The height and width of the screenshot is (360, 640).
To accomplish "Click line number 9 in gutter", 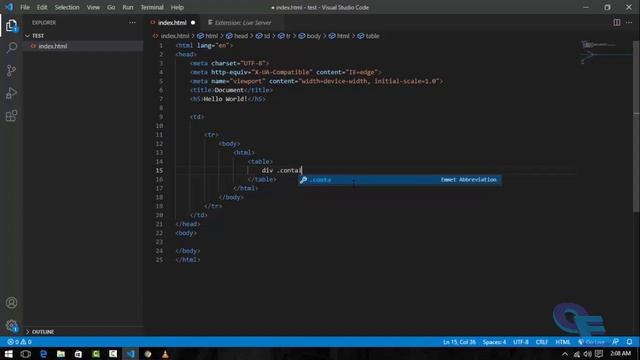I will pyautogui.click(x=161, y=117).
